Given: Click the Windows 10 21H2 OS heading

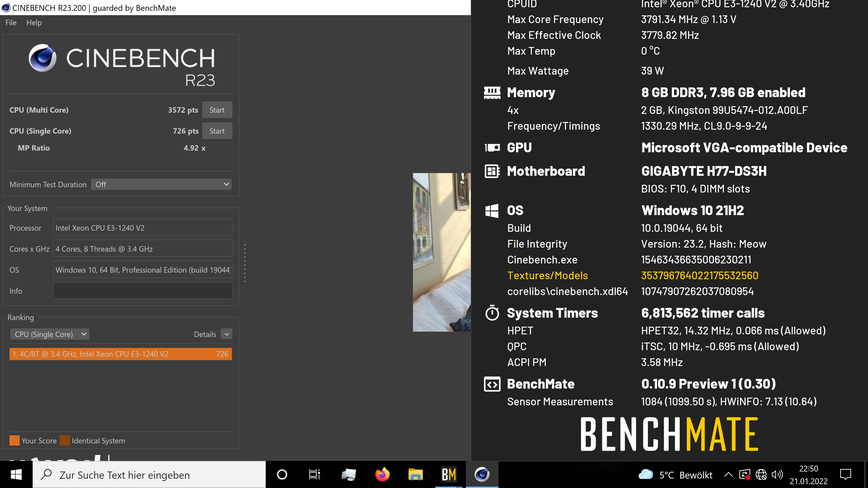Looking at the screenshot, I should coord(693,211).
